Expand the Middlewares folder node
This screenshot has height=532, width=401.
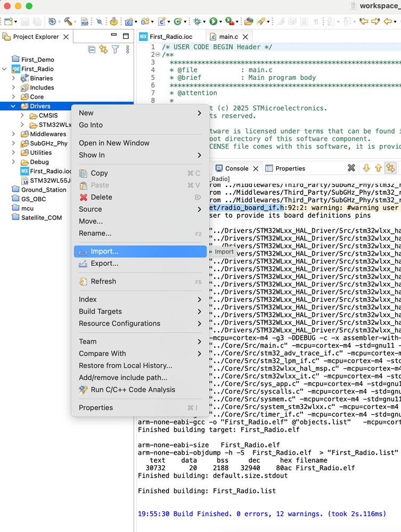coord(13,134)
